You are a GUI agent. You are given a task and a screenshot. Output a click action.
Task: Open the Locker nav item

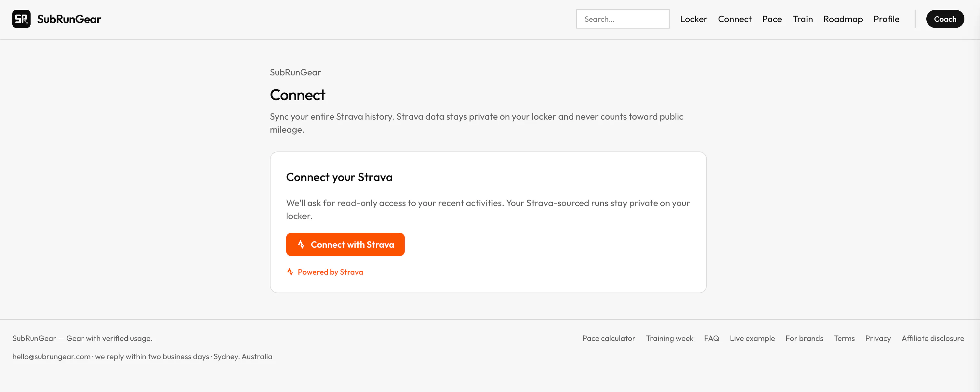[693, 19]
